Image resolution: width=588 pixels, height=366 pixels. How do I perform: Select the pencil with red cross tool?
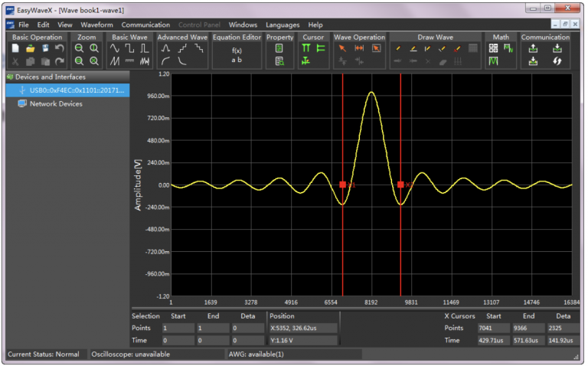pos(457,48)
